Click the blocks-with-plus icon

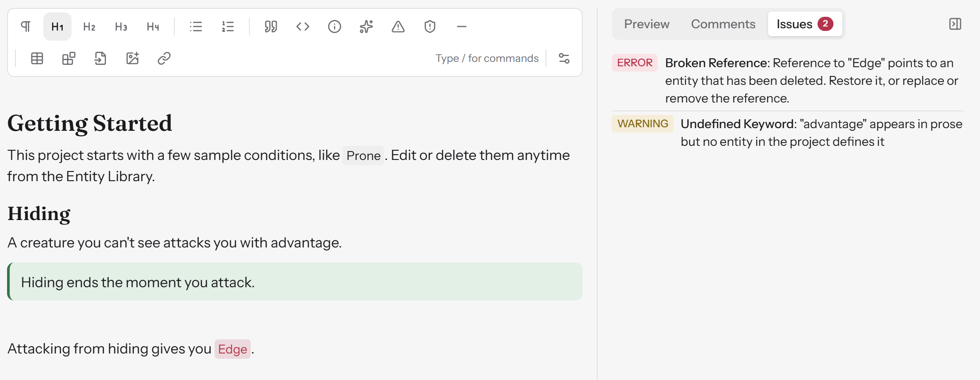69,58
